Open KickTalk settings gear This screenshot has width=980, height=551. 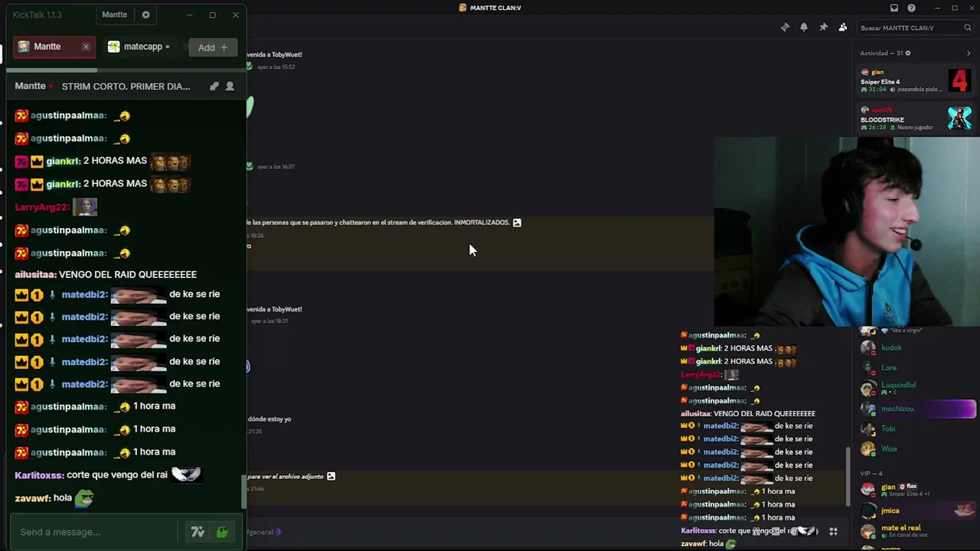tap(145, 15)
